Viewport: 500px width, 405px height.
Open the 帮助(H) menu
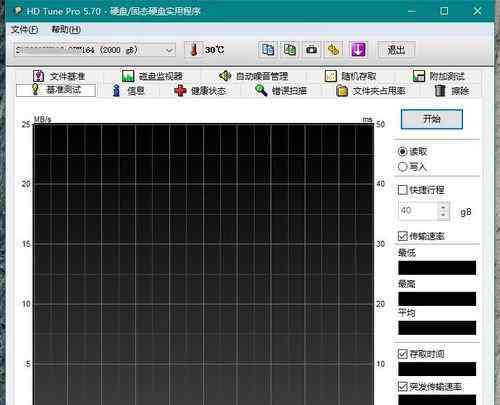click(66, 30)
